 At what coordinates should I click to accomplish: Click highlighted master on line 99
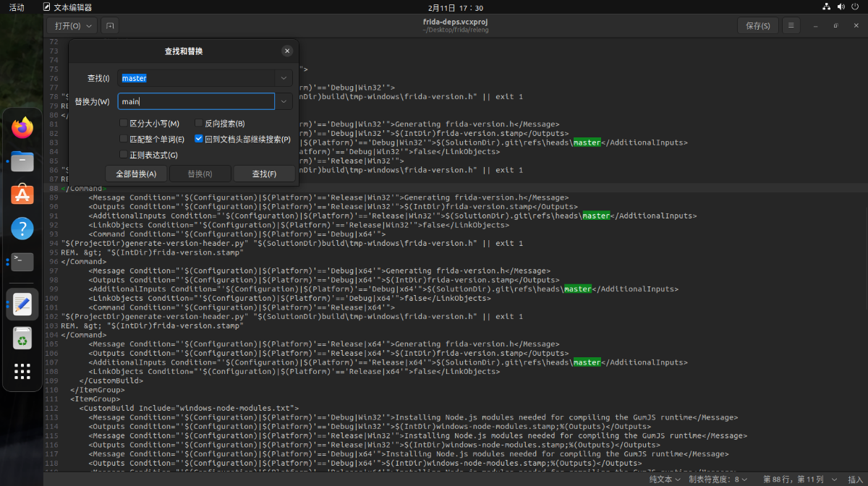pyautogui.click(x=578, y=289)
